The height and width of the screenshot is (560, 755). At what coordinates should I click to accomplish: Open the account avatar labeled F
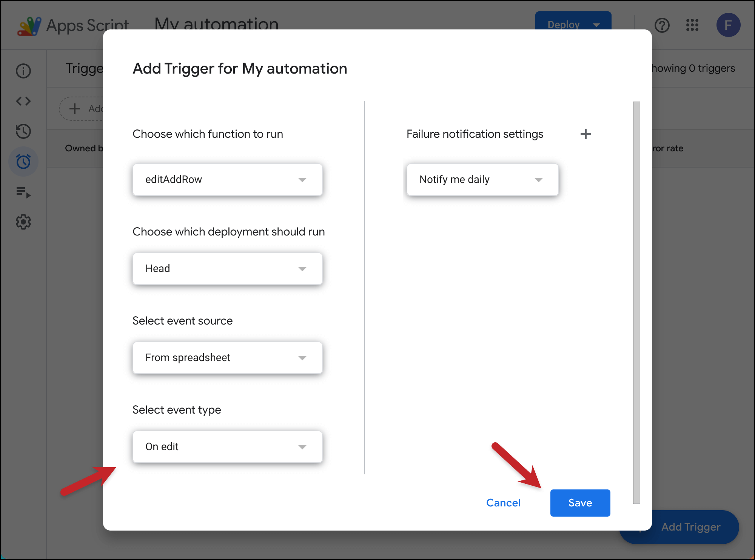[x=728, y=25]
